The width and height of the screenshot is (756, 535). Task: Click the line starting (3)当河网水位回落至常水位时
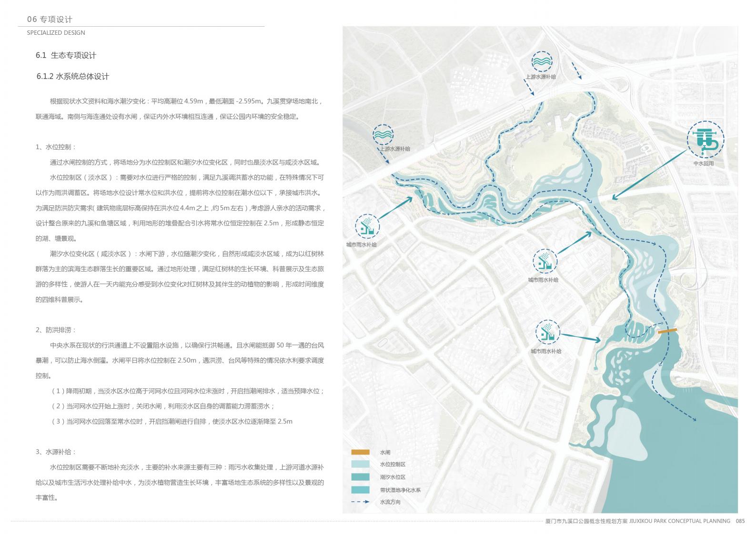point(171,422)
